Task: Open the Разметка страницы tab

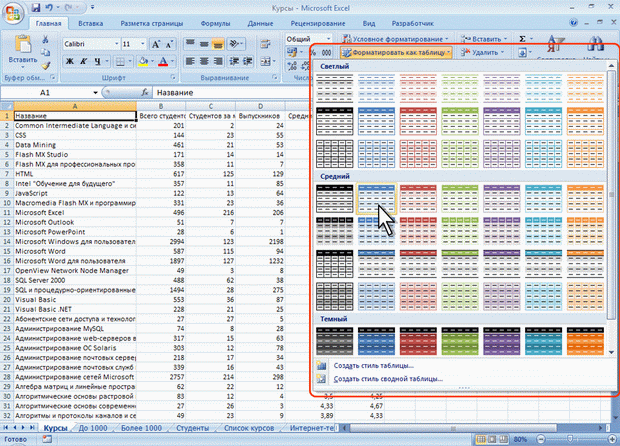Action: (152, 23)
